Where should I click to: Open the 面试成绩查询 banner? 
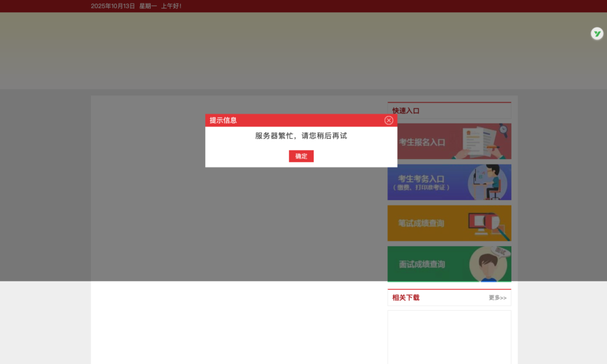(x=422, y=264)
